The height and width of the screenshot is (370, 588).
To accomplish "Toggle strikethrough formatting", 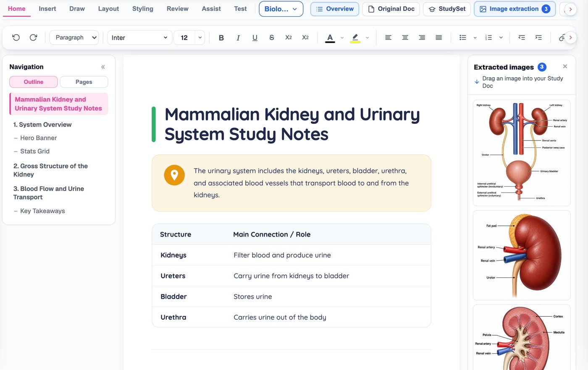I will [272, 38].
